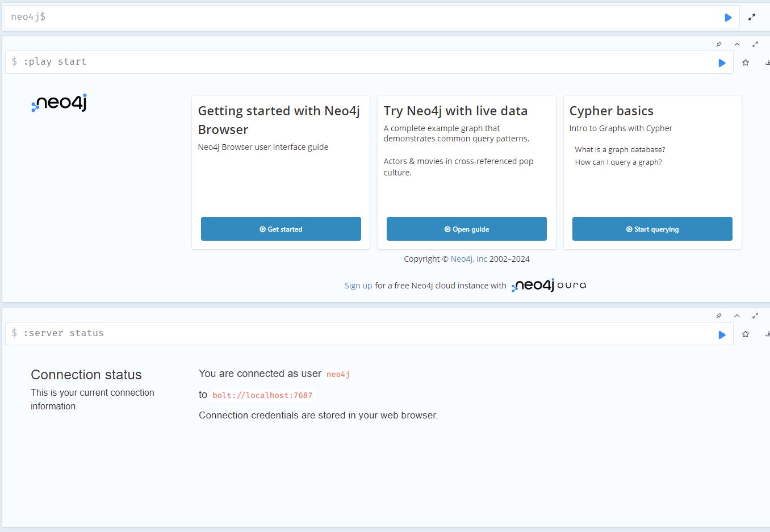Fullscreen the :server status frame

pyautogui.click(x=755, y=316)
